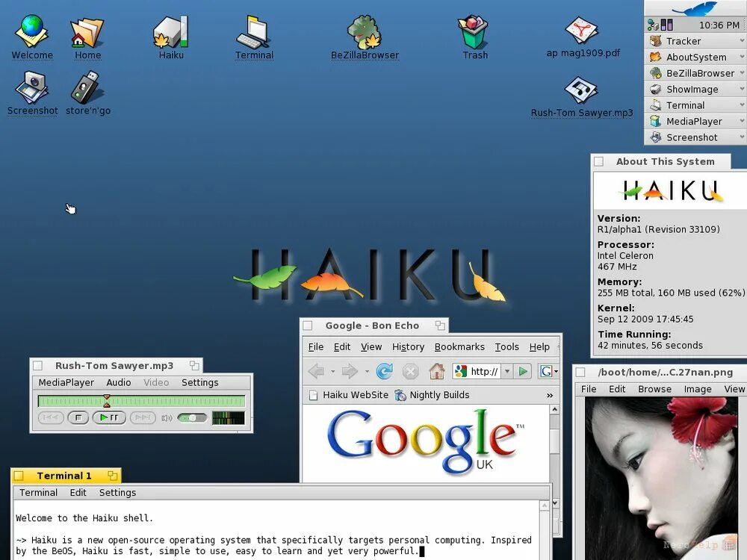Select the Haiku volume icon

point(170,37)
